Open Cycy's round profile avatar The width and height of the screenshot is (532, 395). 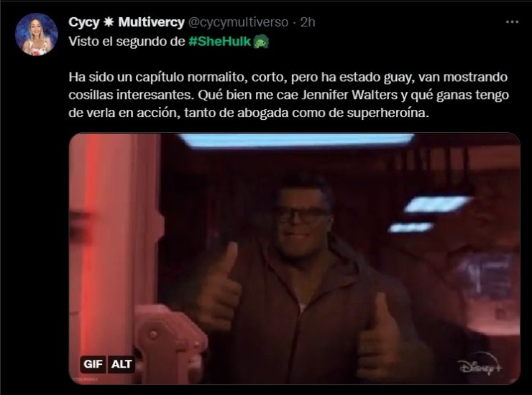pos(37,34)
